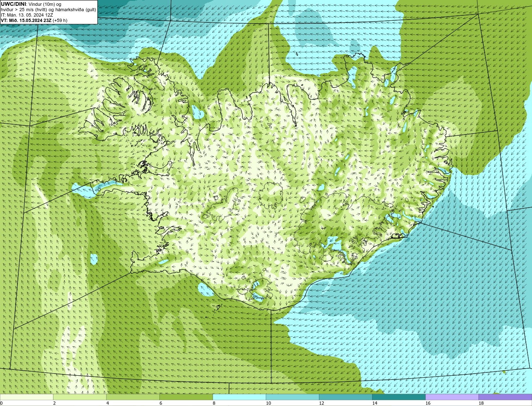Viewport: 532px width, 406px height.
Task: Click the "UWC/DINI: Vindur (10m) og" title line
Action: point(31,4)
